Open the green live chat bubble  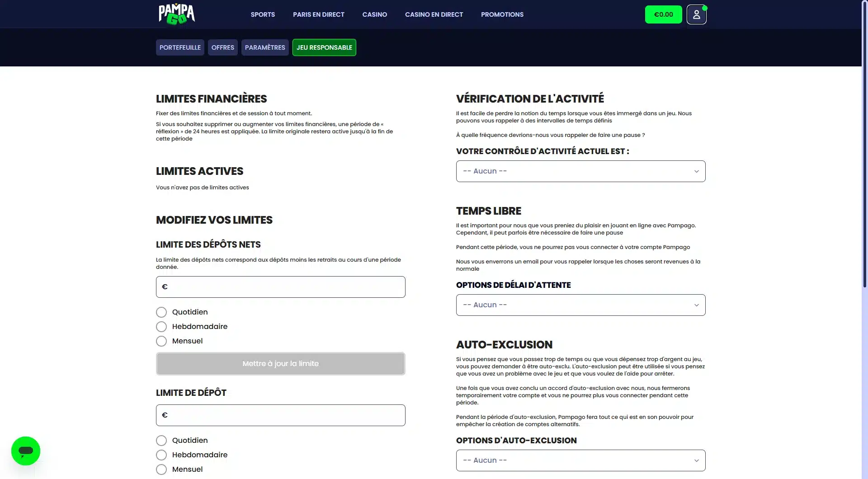26,451
